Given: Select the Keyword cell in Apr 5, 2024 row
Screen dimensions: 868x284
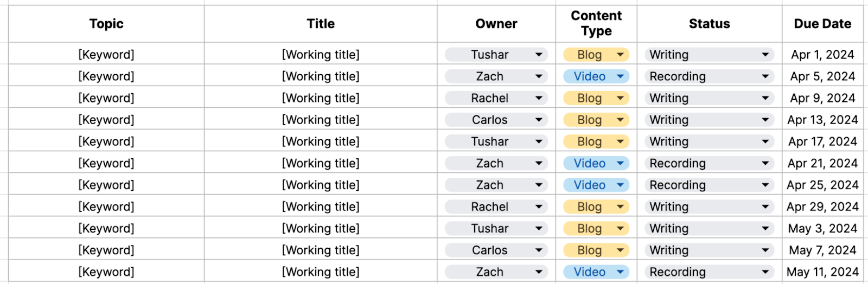Looking at the screenshot, I should point(106,76).
